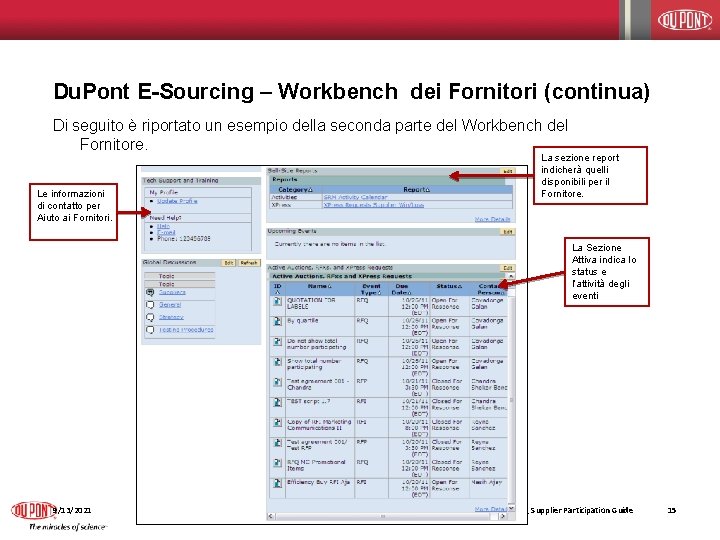Click icon beside Do not show total number participating

(x=277, y=342)
